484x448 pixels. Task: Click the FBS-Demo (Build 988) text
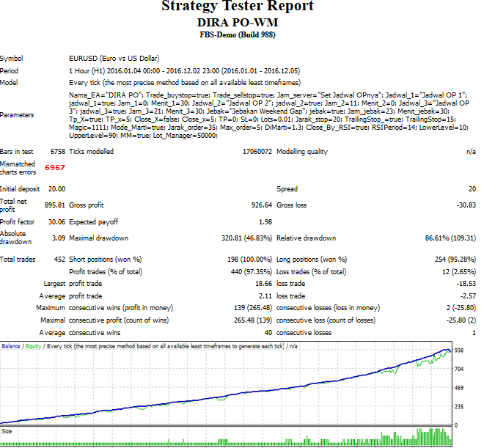click(238, 34)
